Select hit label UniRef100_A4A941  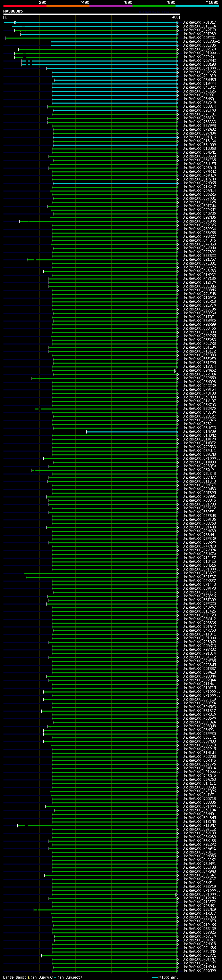coord(199,848)
